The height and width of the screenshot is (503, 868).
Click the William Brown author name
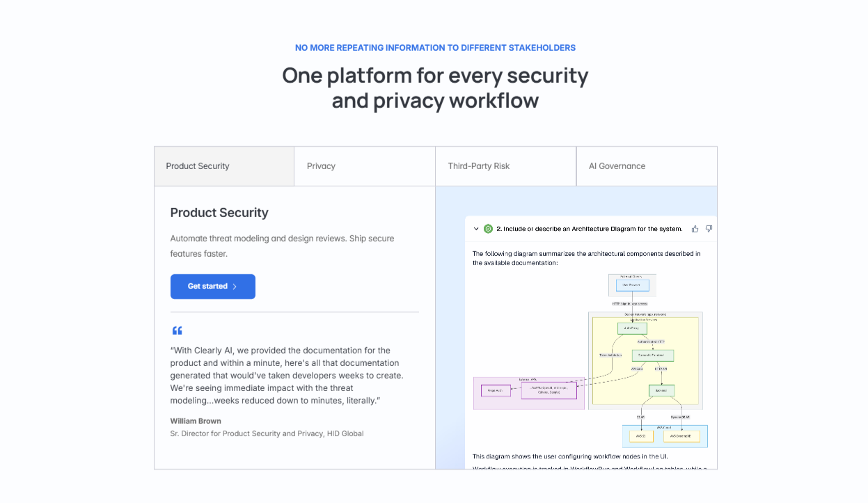(196, 421)
